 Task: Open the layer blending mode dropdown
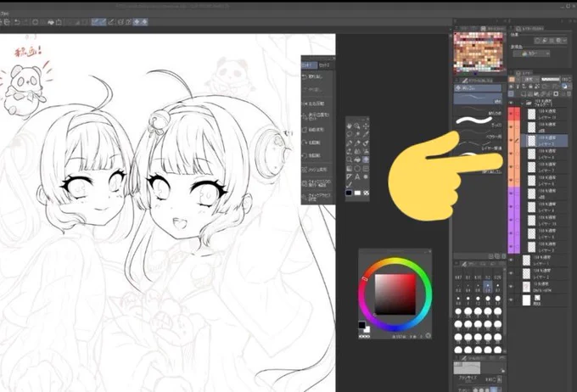click(x=530, y=79)
